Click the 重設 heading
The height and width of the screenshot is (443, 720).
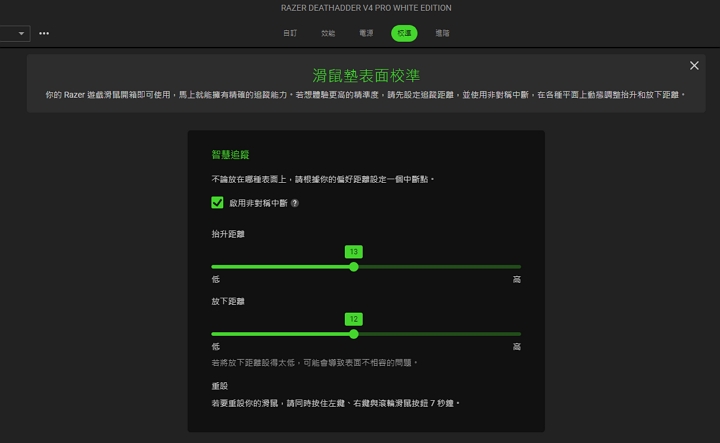coord(219,386)
